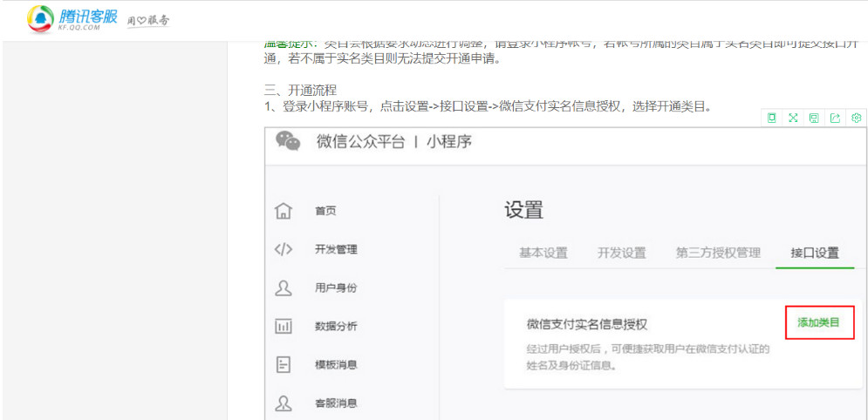Select the 首页 home icon in sidebar
This screenshot has height=420, width=868.
click(284, 211)
